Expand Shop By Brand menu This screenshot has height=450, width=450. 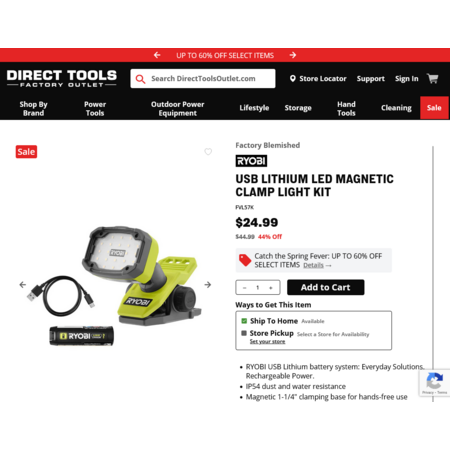[33, 108]
